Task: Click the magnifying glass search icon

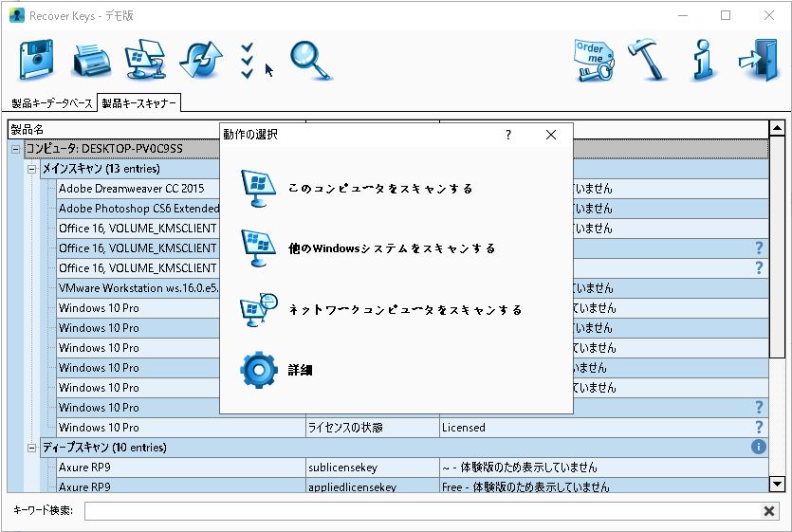Action: [311, 61]
